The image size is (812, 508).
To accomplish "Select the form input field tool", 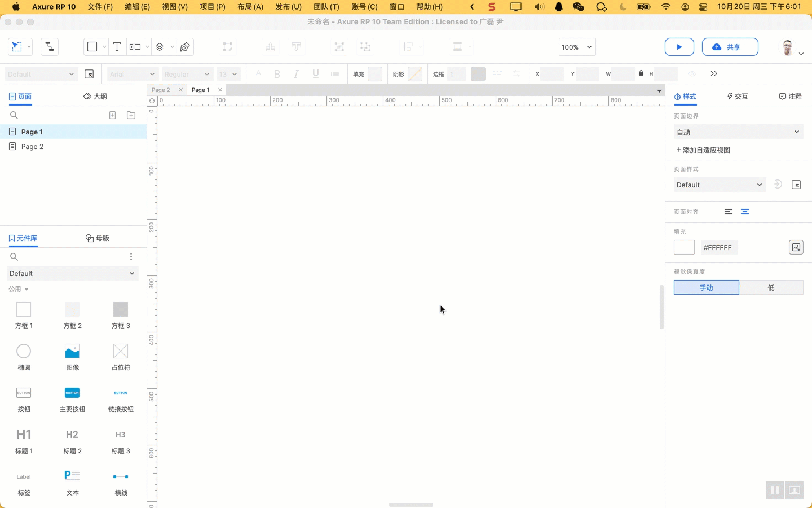I will click(135, 47).
